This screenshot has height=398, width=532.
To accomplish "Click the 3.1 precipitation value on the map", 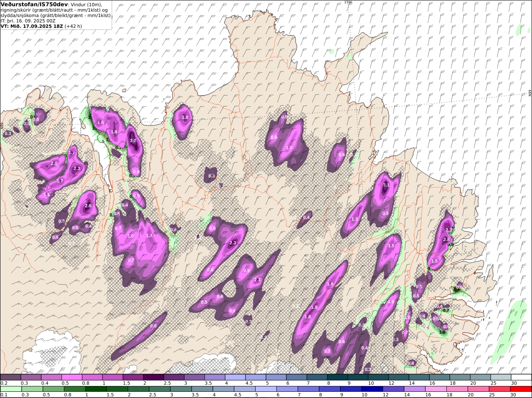I will pos(386,185).
